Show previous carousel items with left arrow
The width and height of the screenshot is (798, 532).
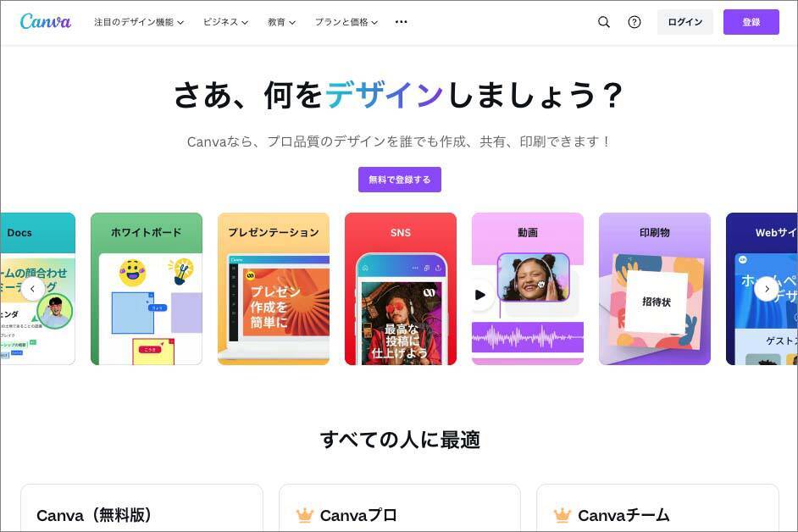[32, 289]
